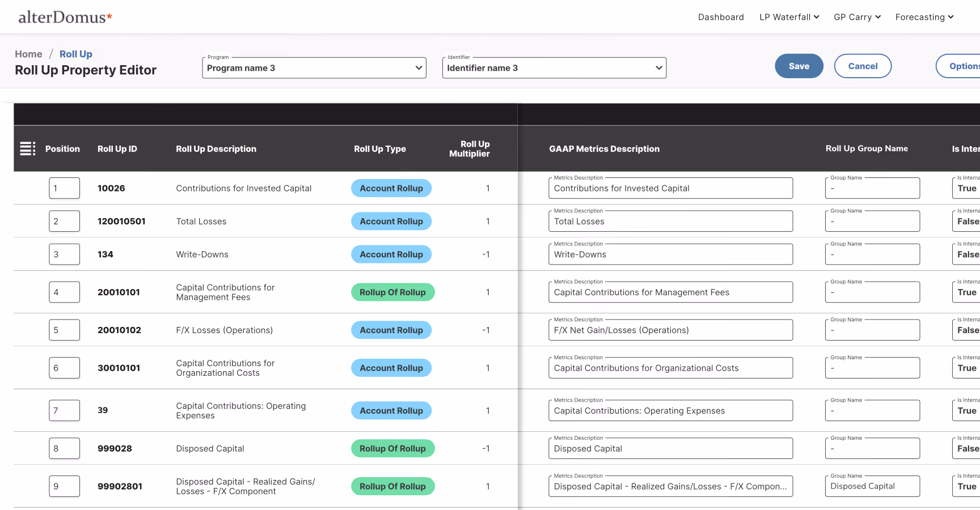Image resolution: width=980 pixels, height=510 pixels.
Task: Edit Metrics Description 'Write-Downs' field
Action: [670, 254]
